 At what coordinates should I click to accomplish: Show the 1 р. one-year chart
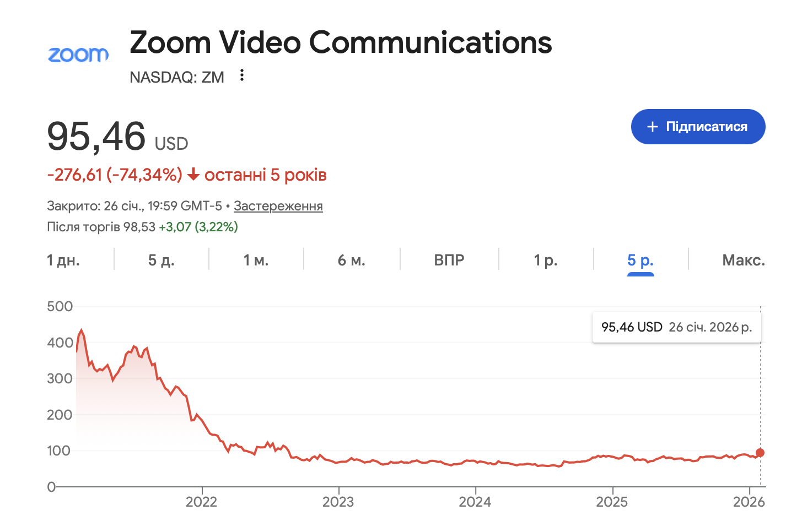pyautogui.click(x=546, y=260)
